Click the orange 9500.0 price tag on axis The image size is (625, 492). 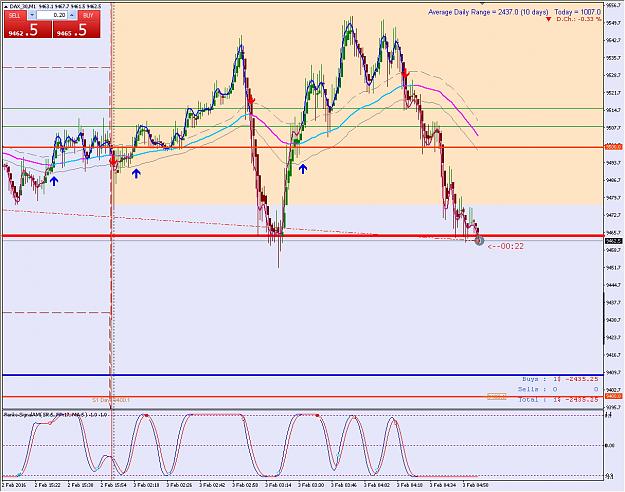(613, 147)
